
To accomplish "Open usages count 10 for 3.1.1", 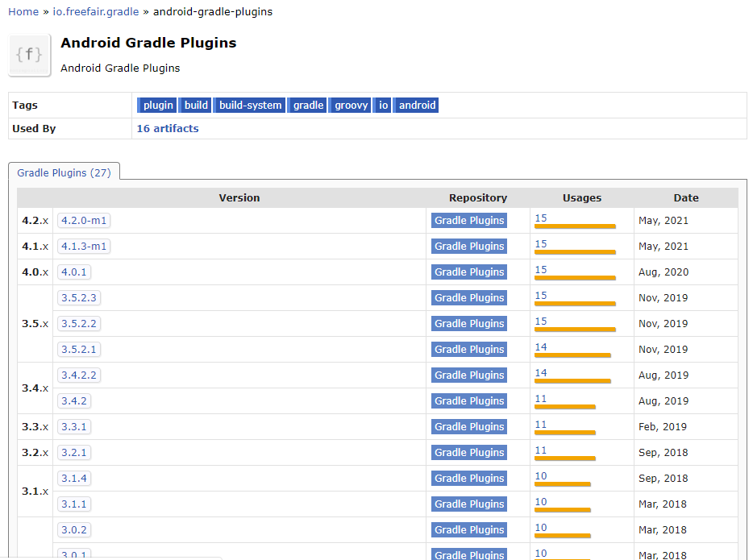I will coord(541,502).
